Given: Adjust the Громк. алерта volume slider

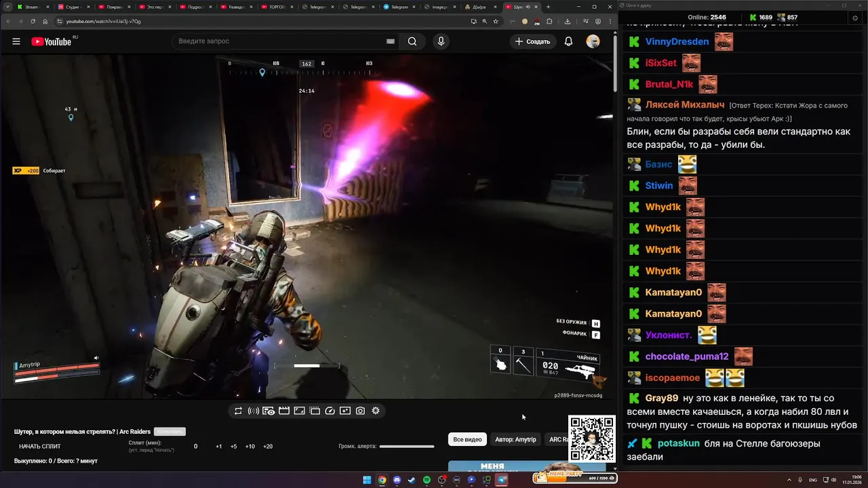Looking at the screenshot, I should (x=407, y=447).
